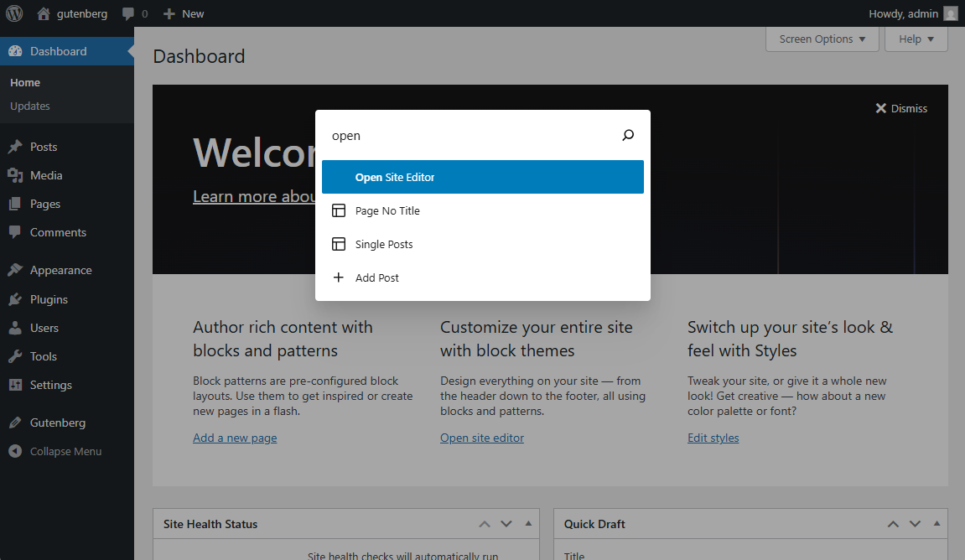This screenshot has width=965, height=560.
Task: Select the Open Site Editor command
Action: tap(482, 177)
